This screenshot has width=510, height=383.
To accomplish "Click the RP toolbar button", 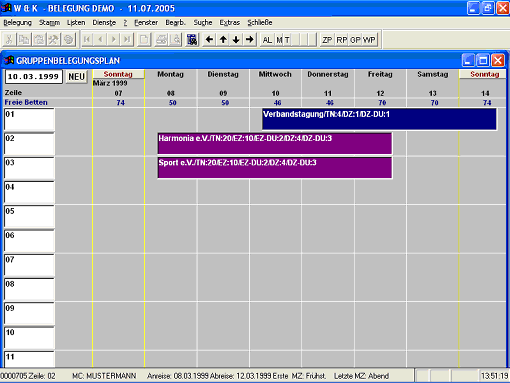I will pos(342,40).
